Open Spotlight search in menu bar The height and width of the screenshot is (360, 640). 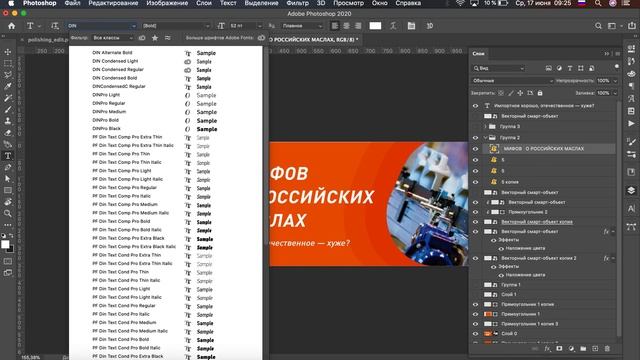598,3
